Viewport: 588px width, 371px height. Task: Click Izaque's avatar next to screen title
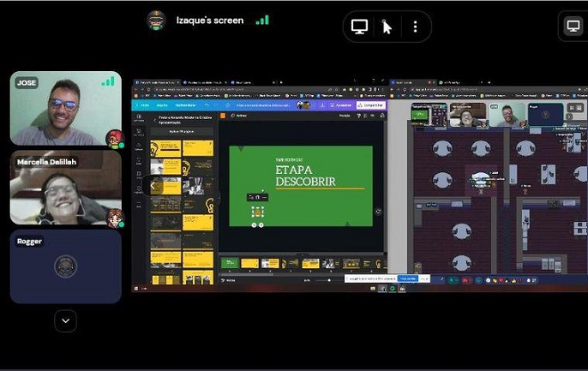[x=156, y=20]
